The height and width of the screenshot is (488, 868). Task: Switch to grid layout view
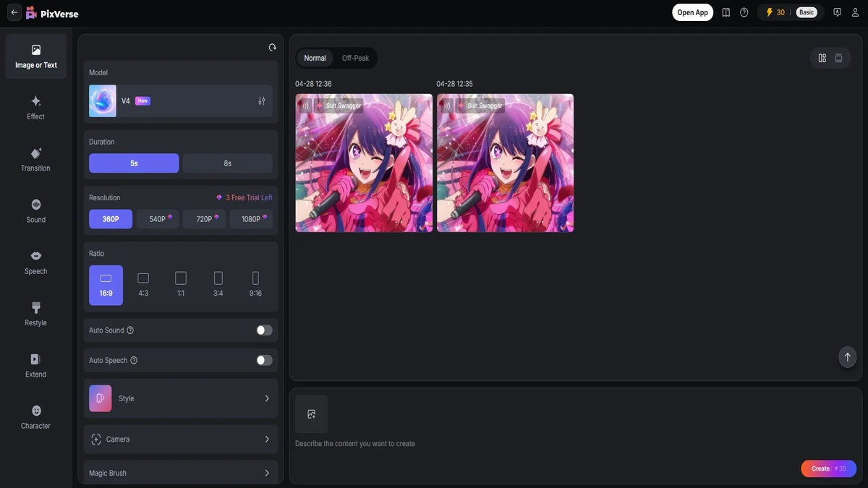click(822, 58)
